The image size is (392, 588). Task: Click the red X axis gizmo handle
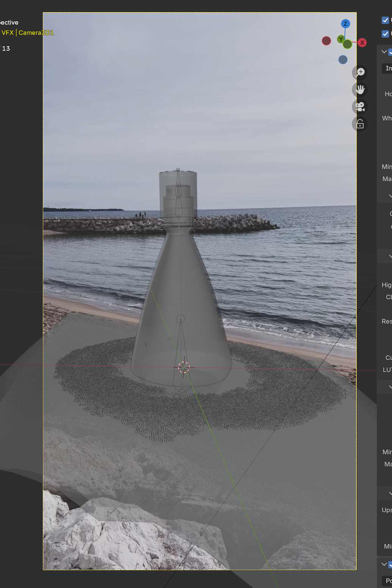click(x=362, y=43)
